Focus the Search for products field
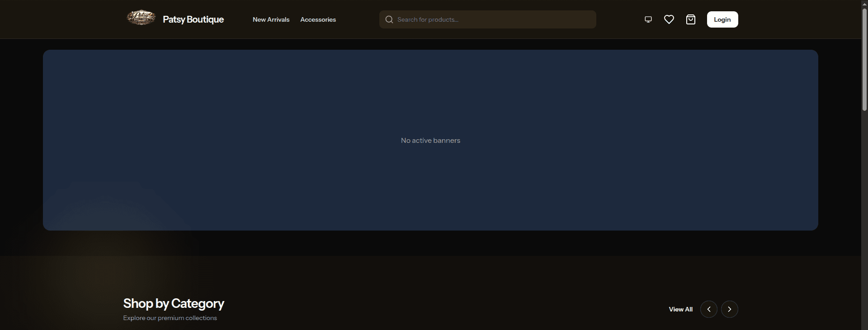Screen dimensions: 868x330 pyautogui.click(x=493, y=19)
